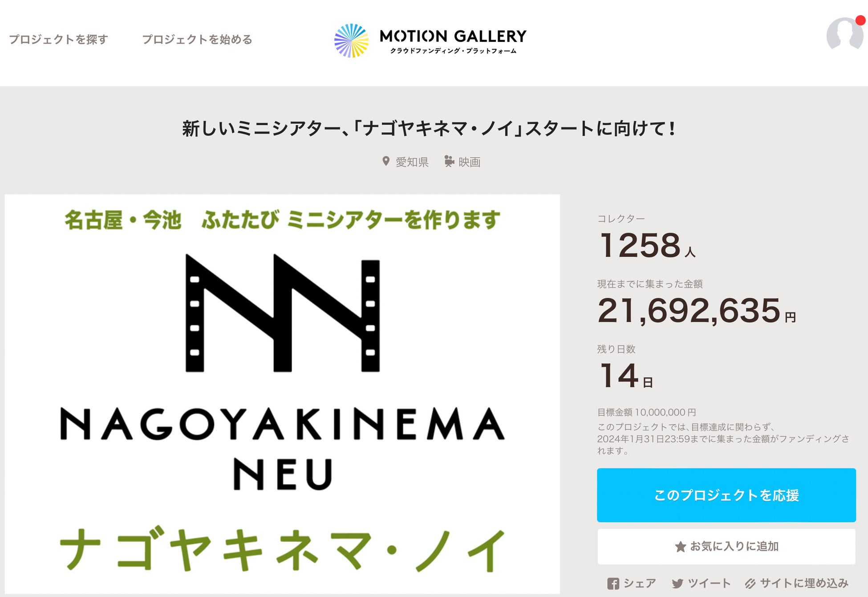868x597 pixels.
Task: Click the MOTION GALLERY sunburst logo icon
Action: pyautogui.click(x=352, y=41)
